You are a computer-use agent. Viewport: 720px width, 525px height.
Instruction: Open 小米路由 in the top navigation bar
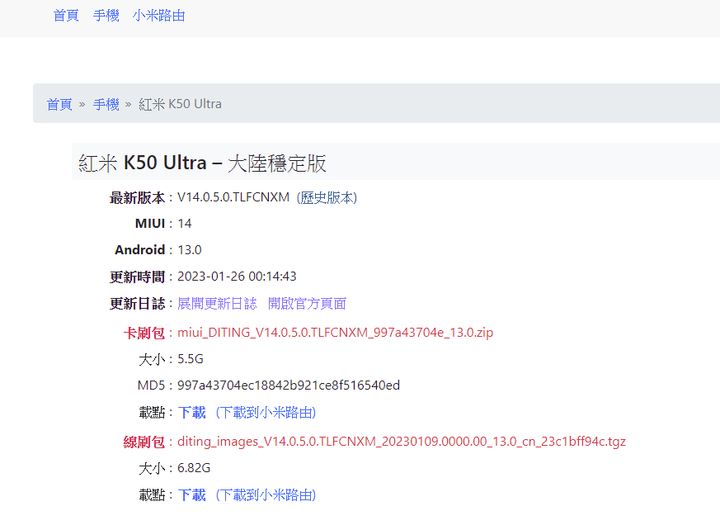[159, 16]
